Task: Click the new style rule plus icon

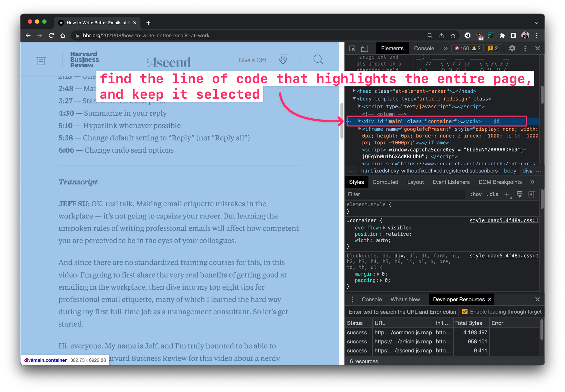Action: pyautogui.click(x=507, y=194)
